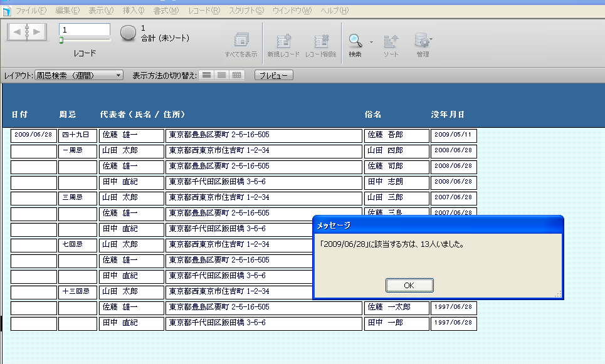Click the レコード削除 toolbar icon
Screen dimensions: 605x364
tap(321, 41)
